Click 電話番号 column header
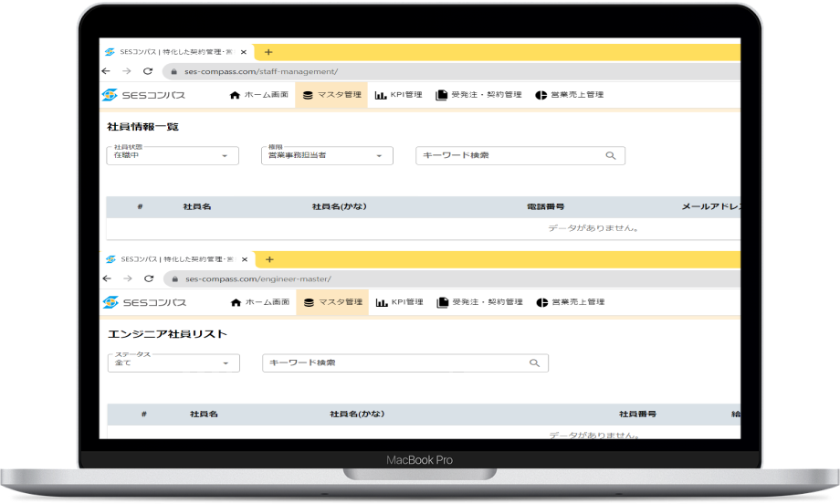 pos(545,206)
